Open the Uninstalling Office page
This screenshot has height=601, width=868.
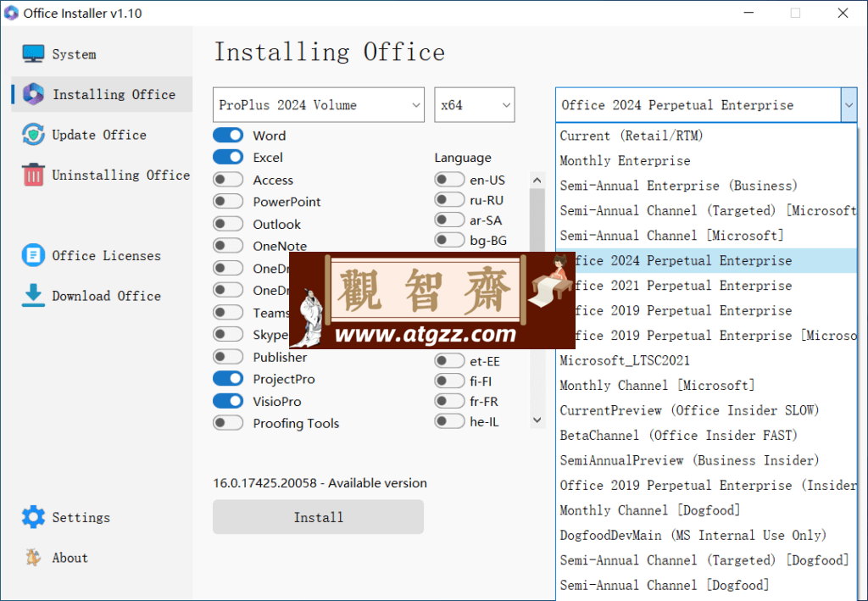click(102, 175)
